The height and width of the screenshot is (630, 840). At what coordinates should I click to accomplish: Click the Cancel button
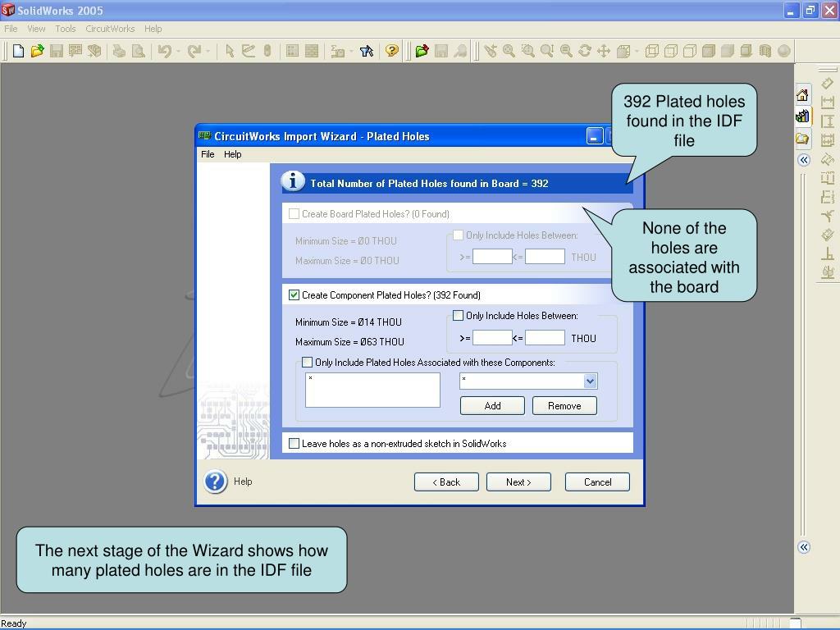click(597, 482)
